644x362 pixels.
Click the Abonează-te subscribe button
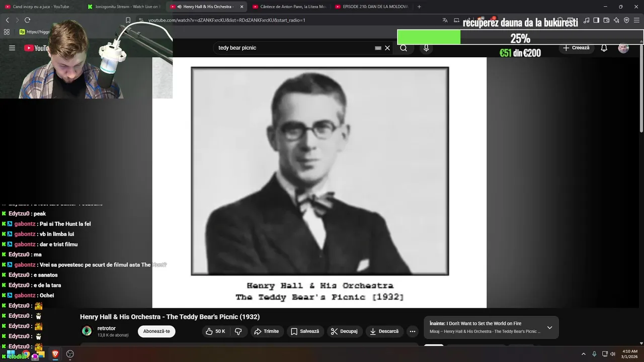(x=156, y=331)
